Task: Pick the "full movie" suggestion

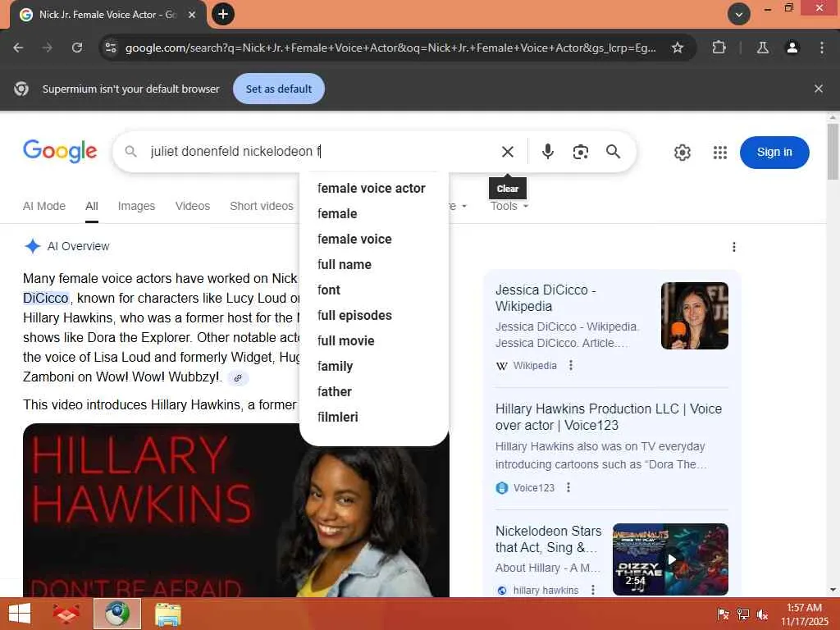Action: click(373, 340)
